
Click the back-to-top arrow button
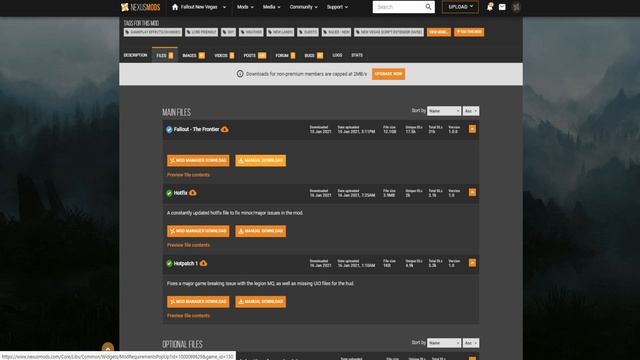tap(108, 348)
